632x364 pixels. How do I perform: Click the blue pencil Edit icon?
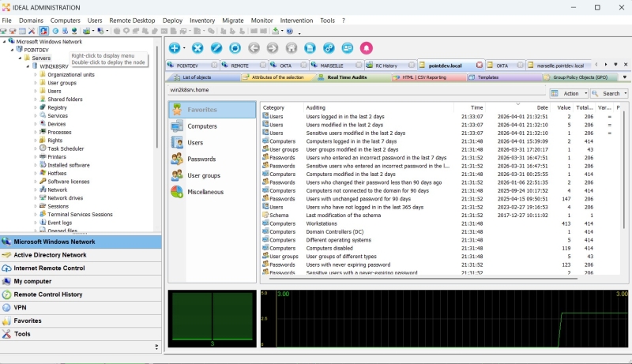[x=216, y=48]
